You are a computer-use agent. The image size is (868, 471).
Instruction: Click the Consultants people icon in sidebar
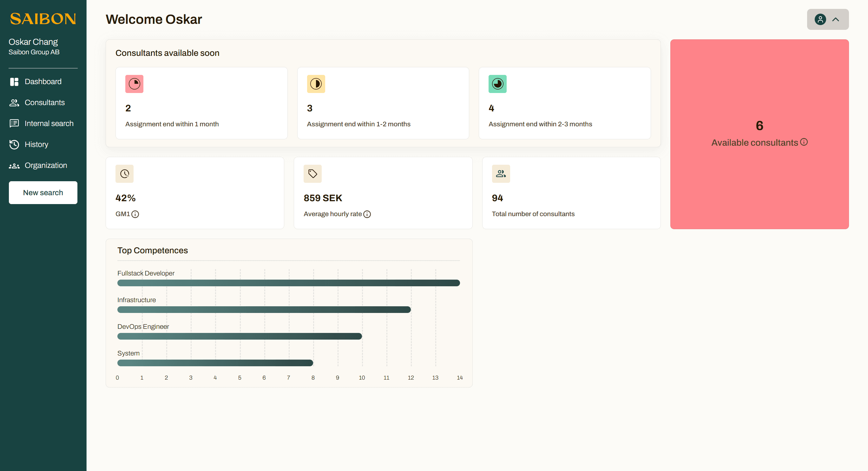click(x=14, y=103)
